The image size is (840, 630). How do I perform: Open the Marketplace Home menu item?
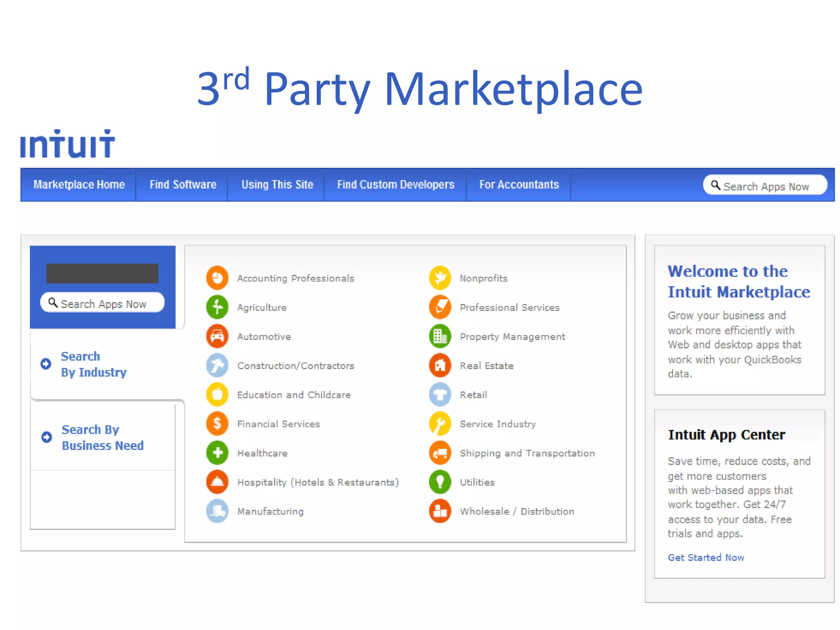(x=79, y=185)
